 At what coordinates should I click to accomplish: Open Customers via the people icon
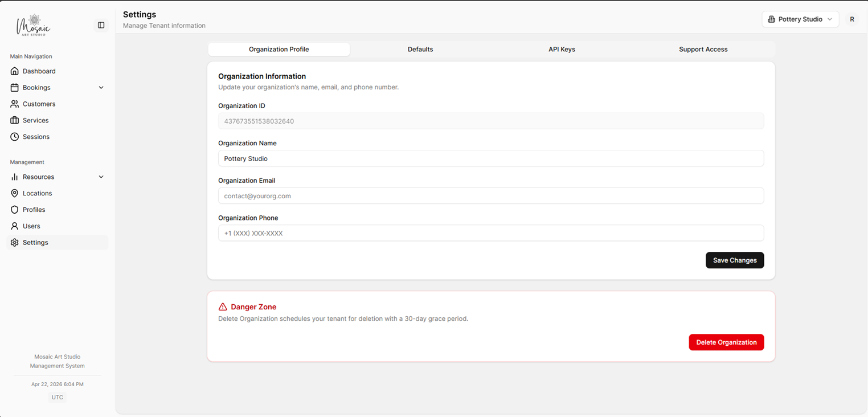14,104
